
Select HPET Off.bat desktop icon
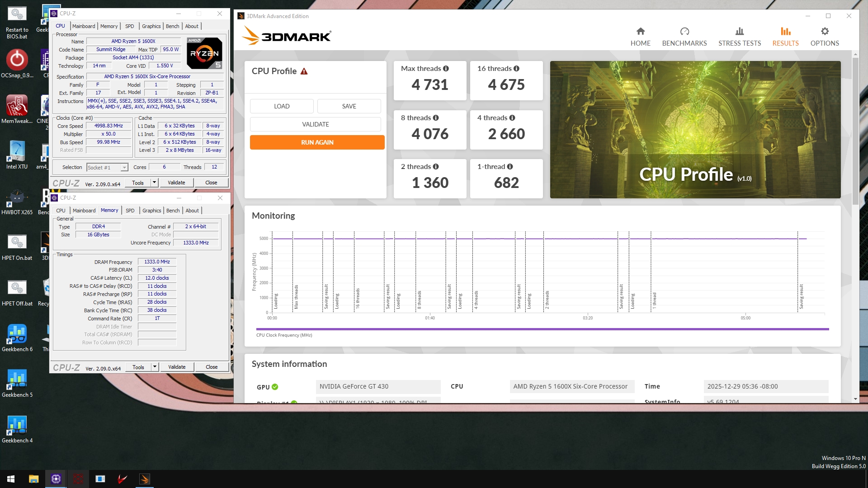tap(17, 292)
